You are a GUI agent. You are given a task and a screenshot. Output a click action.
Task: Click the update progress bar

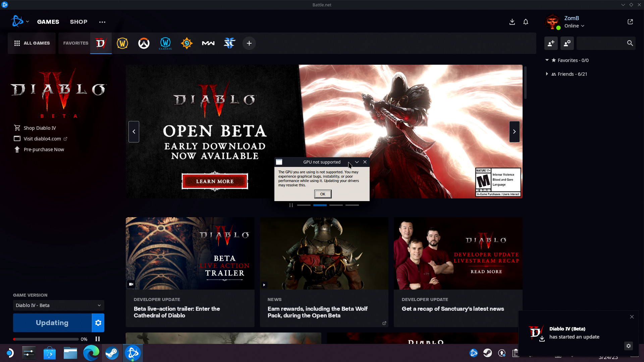[46, 339]
